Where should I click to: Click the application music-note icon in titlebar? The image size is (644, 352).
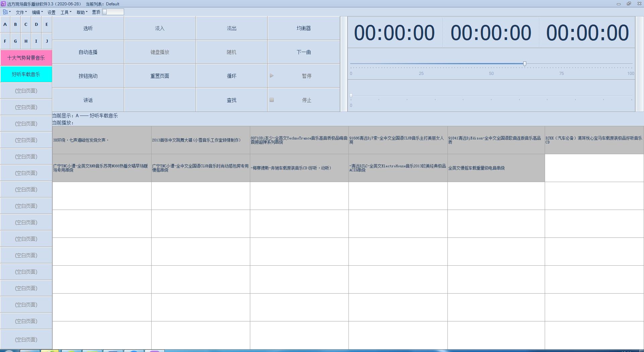click(3, 4)
